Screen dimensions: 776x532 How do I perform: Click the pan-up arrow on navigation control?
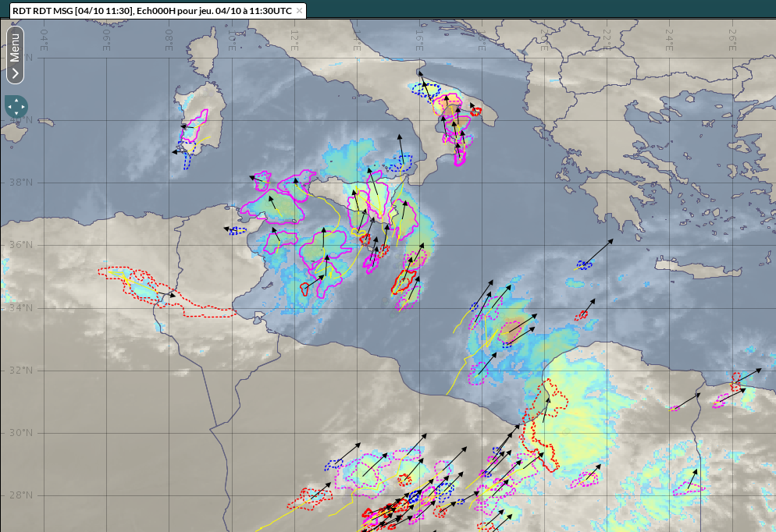pos(16,99)
